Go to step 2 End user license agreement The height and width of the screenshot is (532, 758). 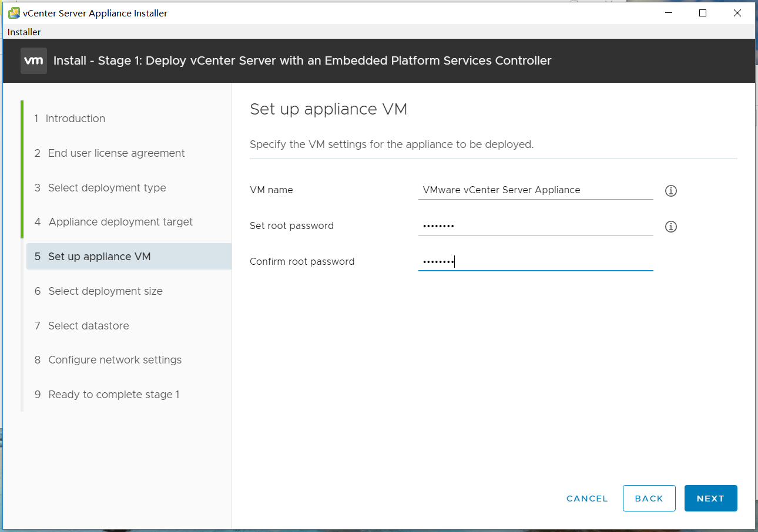(x=109, y=153)
